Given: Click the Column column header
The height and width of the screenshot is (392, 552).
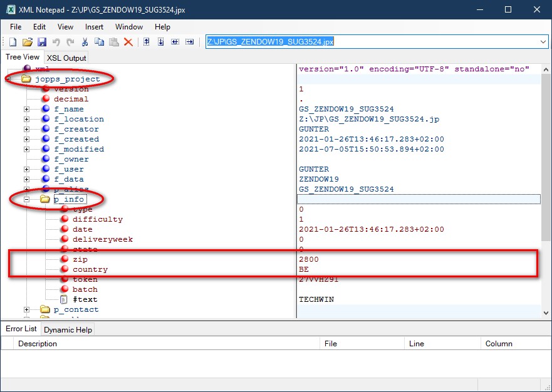Looking at the screenshot, I should [x=516, y=343].
